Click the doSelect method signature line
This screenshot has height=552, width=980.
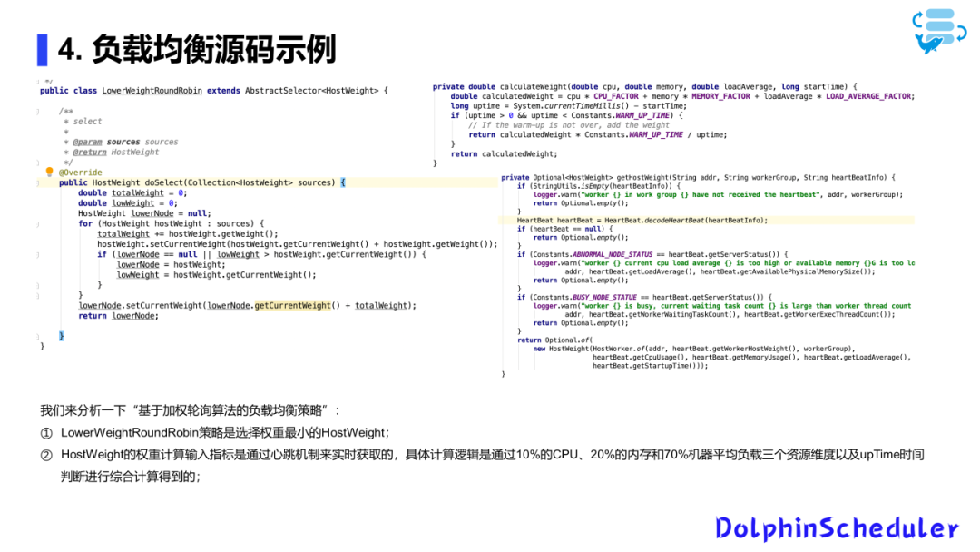pos(201,182)
